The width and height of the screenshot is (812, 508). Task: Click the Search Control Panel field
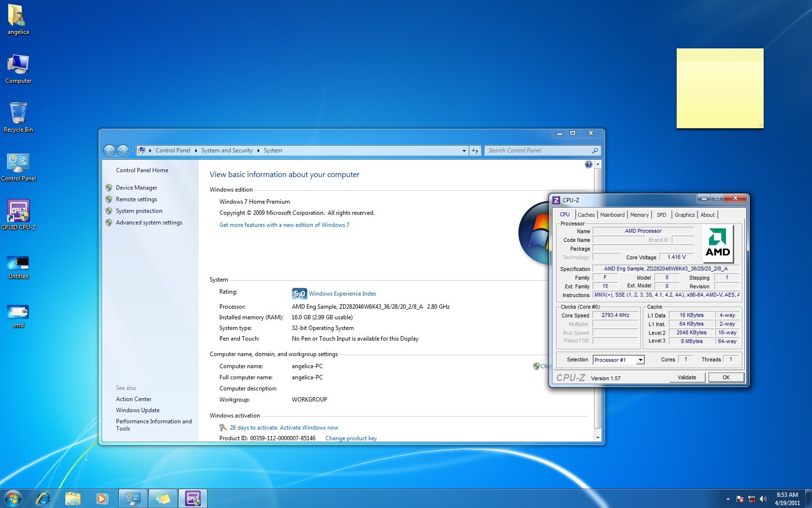tap(539, 150)
